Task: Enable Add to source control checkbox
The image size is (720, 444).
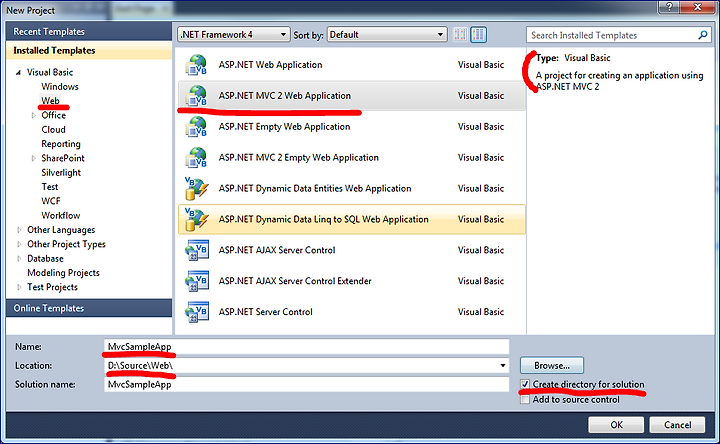Action: 525,399
